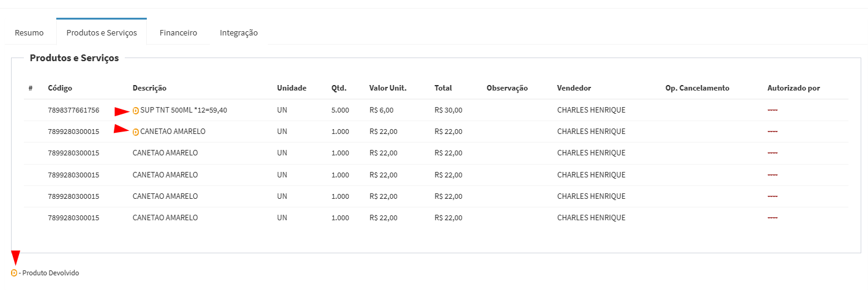Select the Produtos e Serviços tab
The height and width of the screenshot is (290, 868).
(x=102, y=32)
